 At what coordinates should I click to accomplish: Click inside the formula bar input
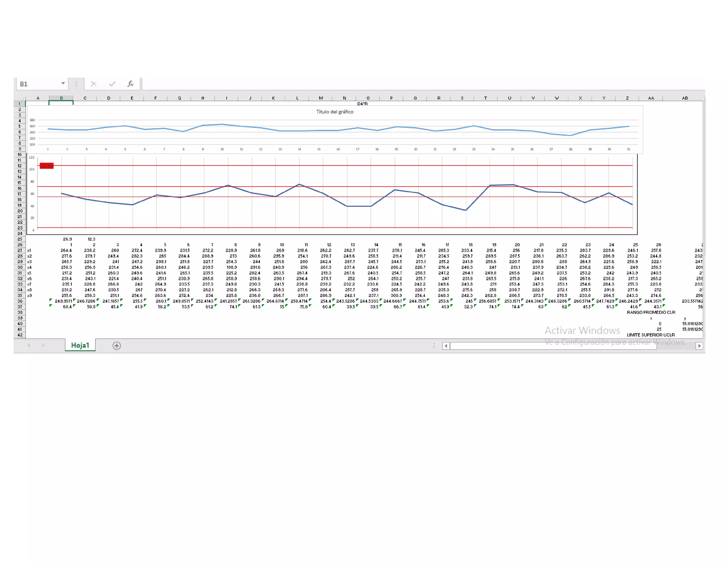coord(391,84)
